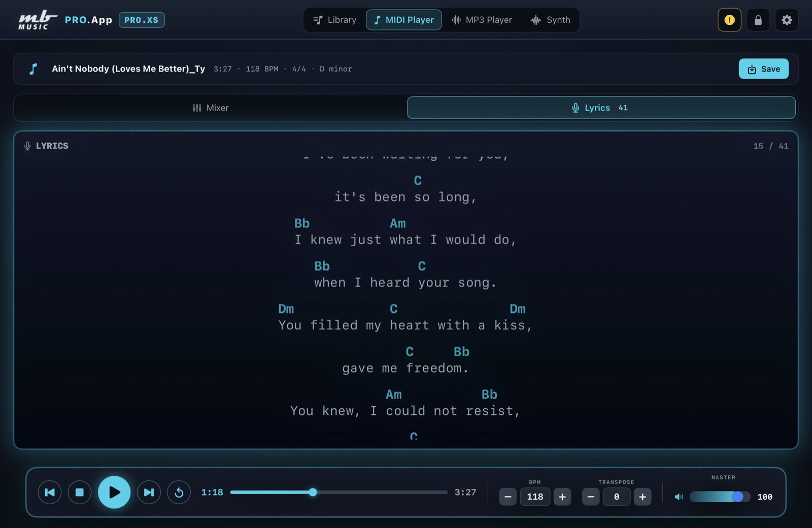
Task: Click lyric "gave me freedom."
Action: pyautogui.click(x=405, y=368)
